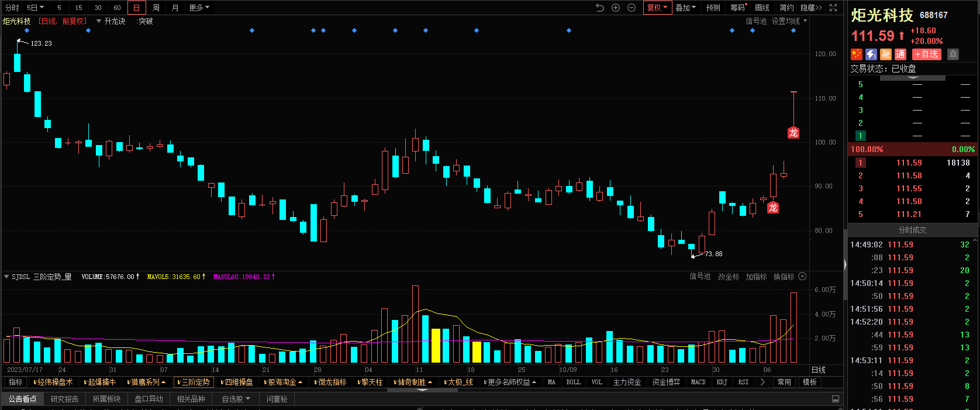This screenshot has height=410, width=980.
Task: Open the 叠加 overlay dropdown
Action: coord(685,8)
